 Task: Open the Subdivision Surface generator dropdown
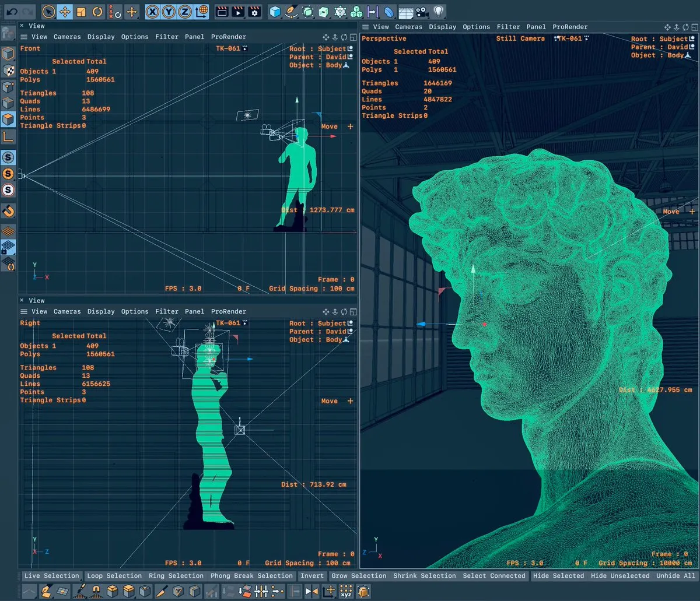(308, 11)
